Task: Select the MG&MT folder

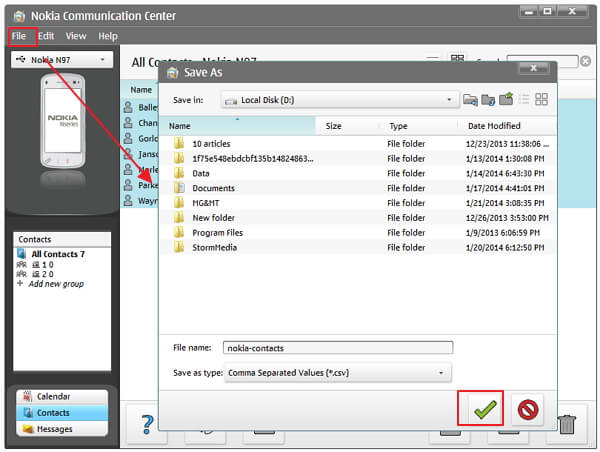Action: tap(206, 203)
